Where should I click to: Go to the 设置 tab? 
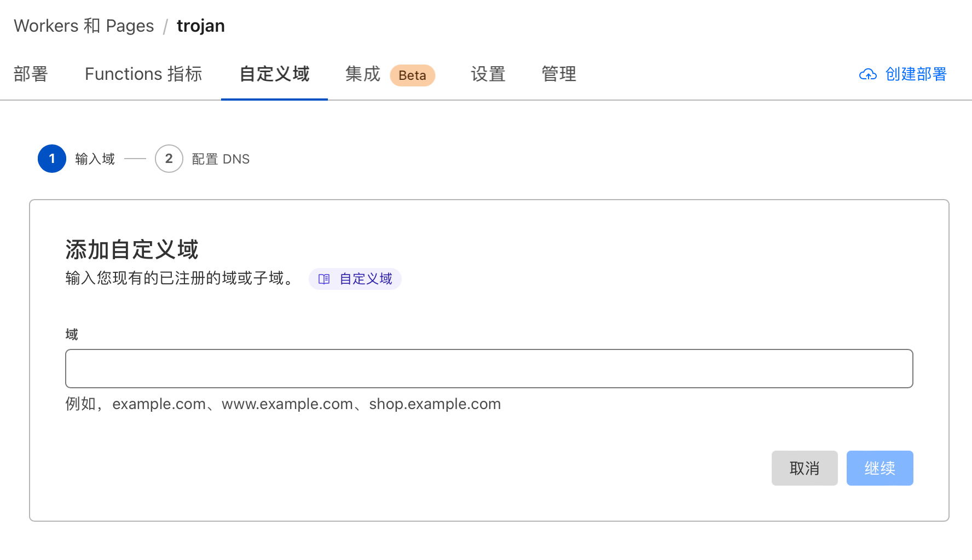(x=488, y=74)
